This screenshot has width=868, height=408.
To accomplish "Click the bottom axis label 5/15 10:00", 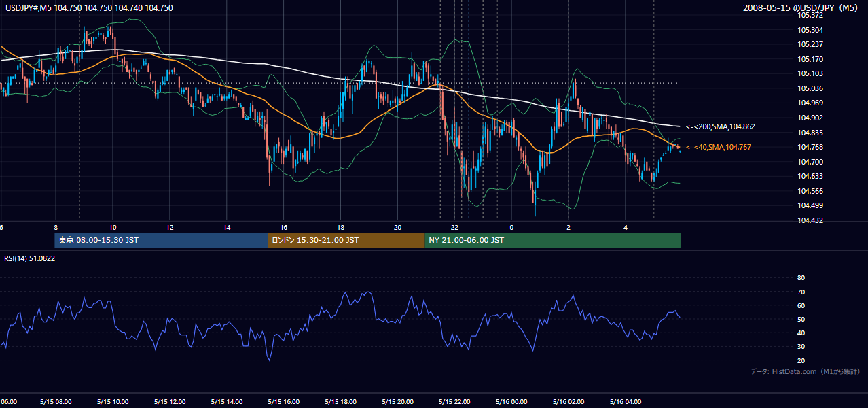I will click(x=113, y=401).
